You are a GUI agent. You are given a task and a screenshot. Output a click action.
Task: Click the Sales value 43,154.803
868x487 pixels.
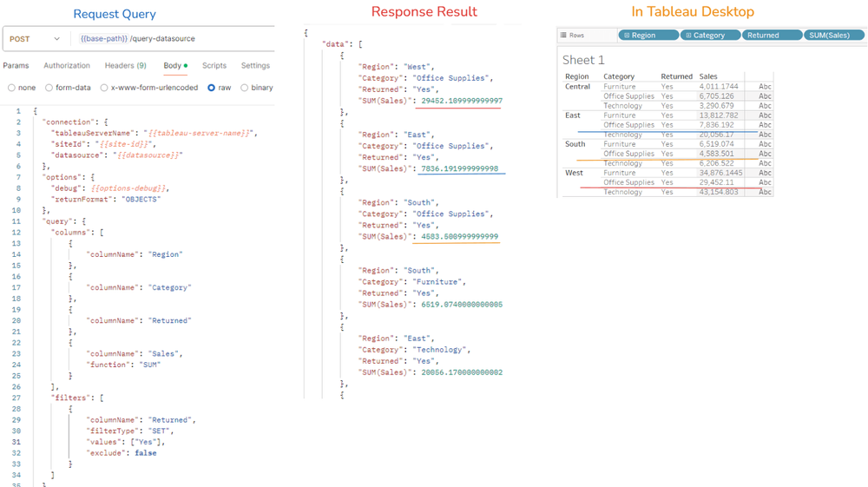tap(719, 192)
